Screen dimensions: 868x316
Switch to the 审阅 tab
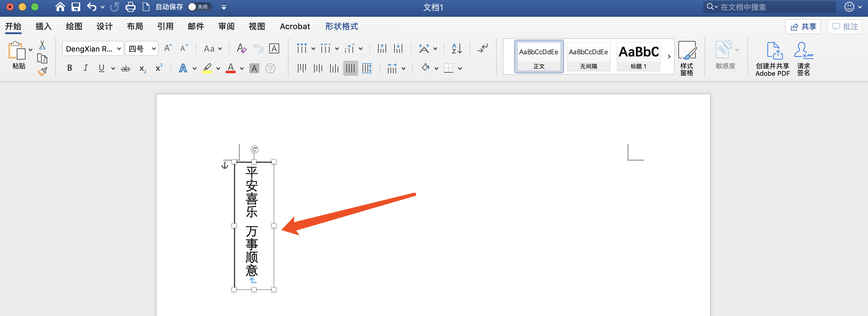pyautogui.click(x=226, y=26)
